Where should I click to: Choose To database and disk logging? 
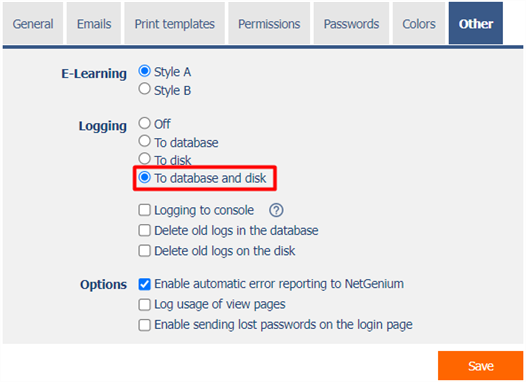[x=145, y=177]
